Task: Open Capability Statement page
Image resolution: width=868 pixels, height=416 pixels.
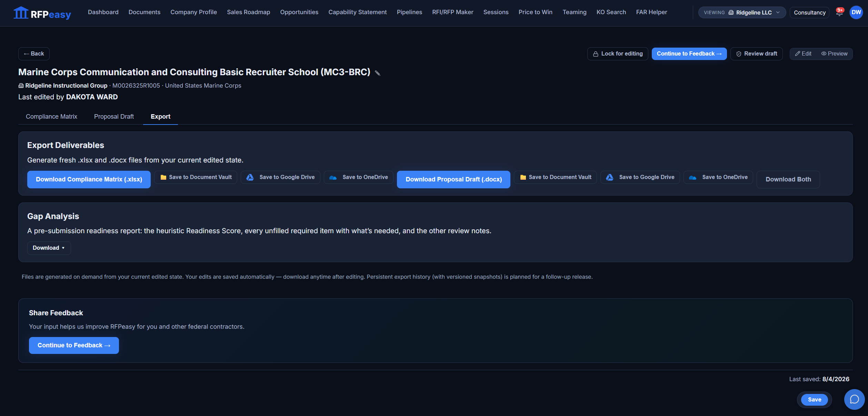Action: coord(357,12)
